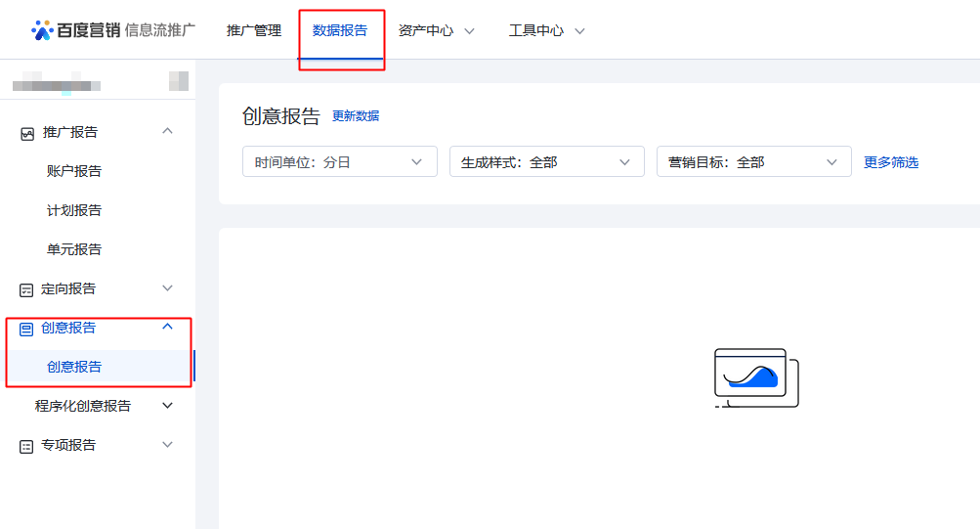Click the 定向报告 sidebar icon
This screenshot has width=980, height=529.
point(27,289)
